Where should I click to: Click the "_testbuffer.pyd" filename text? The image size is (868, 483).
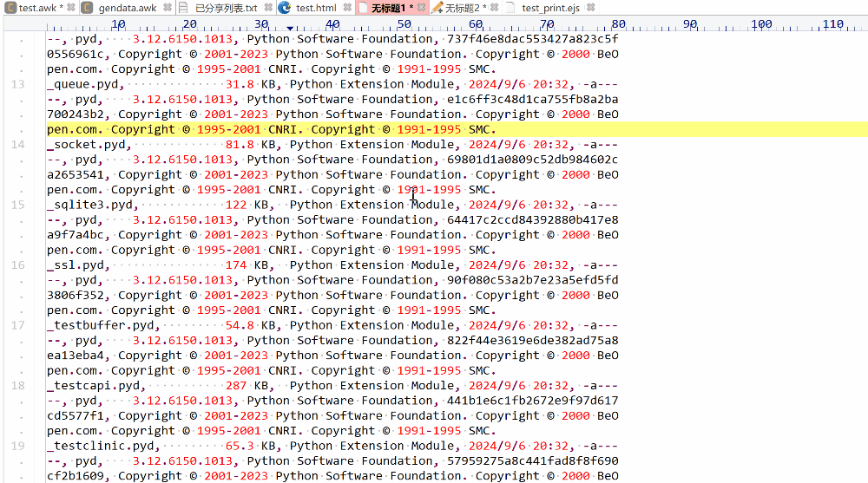[x=100, y=325]
